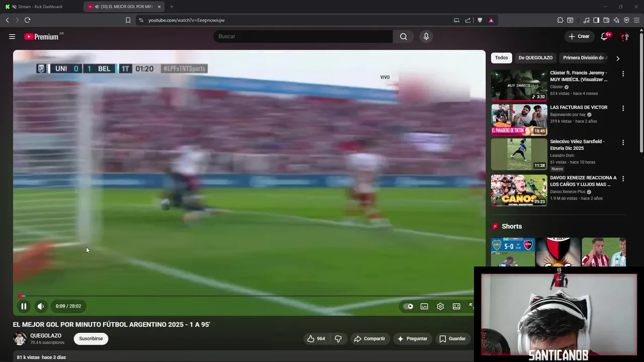Open video player settings gear
Image resolution: width=644 pixels, height=362 pixels.
click(x=440, y=306)
